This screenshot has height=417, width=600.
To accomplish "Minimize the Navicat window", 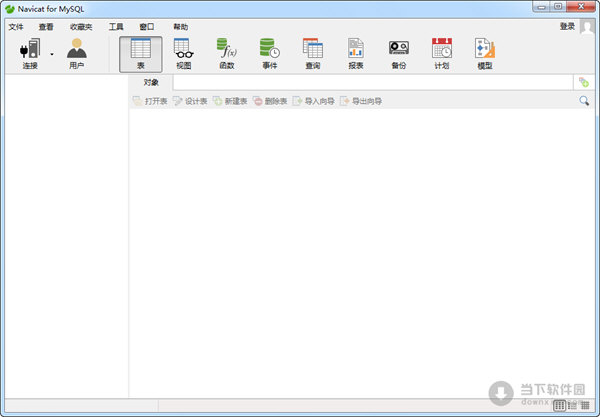I will click(x=541, y=7).
